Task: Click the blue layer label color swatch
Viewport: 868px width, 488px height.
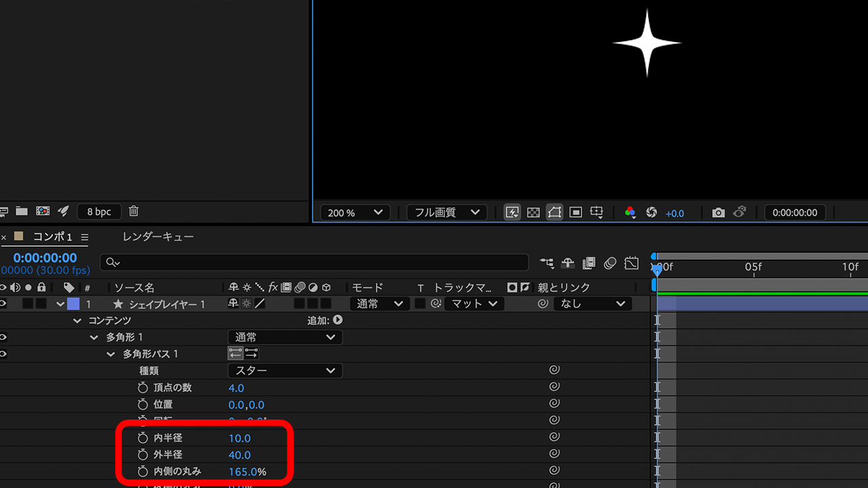Action: pos(73,304)
